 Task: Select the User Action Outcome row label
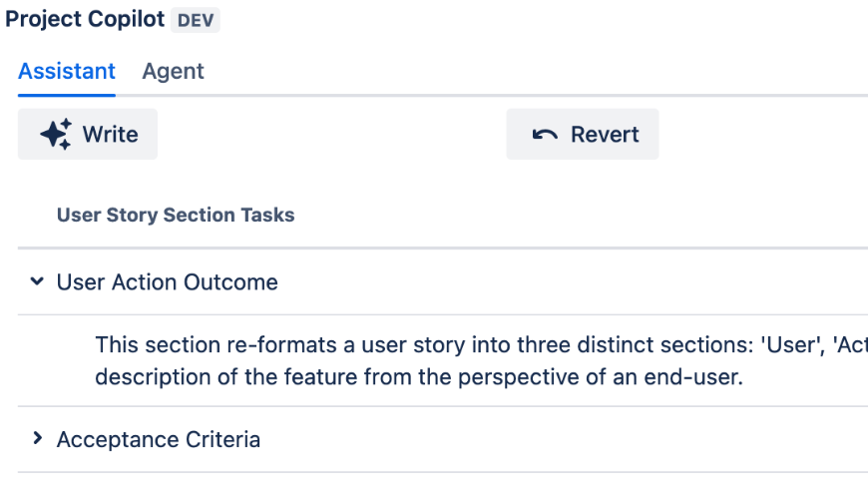click(167, 282)
